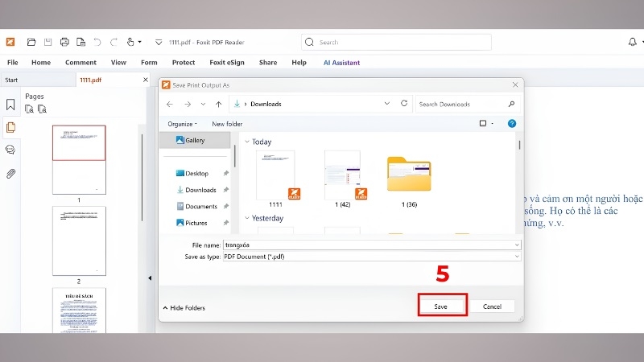Open the Comments panel icon
644x362 pixels.
tap(10, 150)
